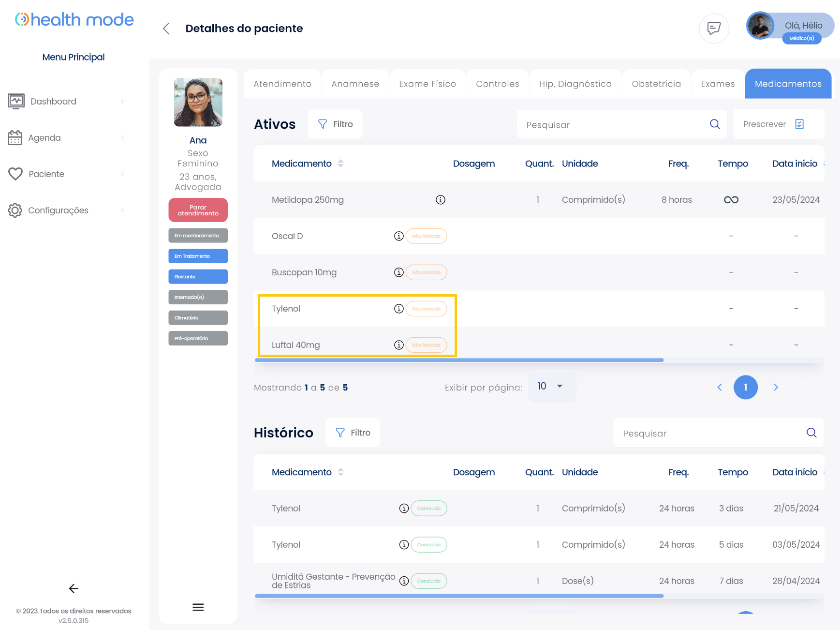840x630 pixels.
Task: Switch to the Hip. Diagnóstica tab
Action: [575, 84]
